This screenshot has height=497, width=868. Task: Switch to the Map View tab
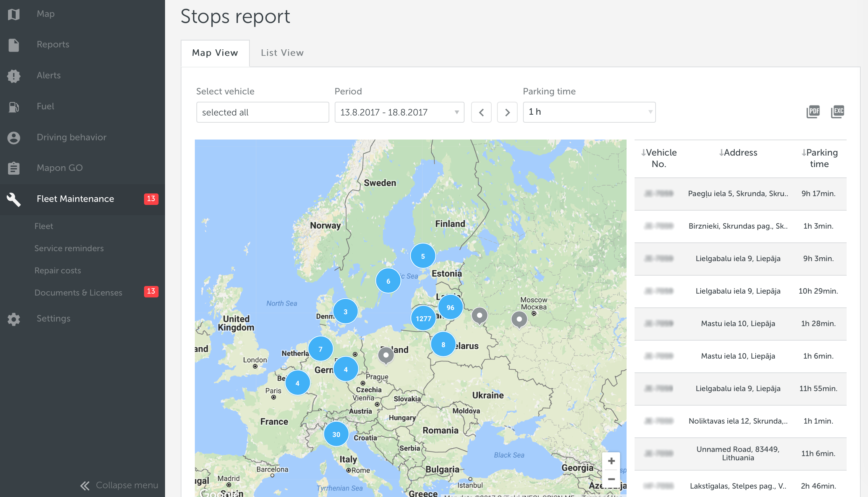click(x=215, y=53)
